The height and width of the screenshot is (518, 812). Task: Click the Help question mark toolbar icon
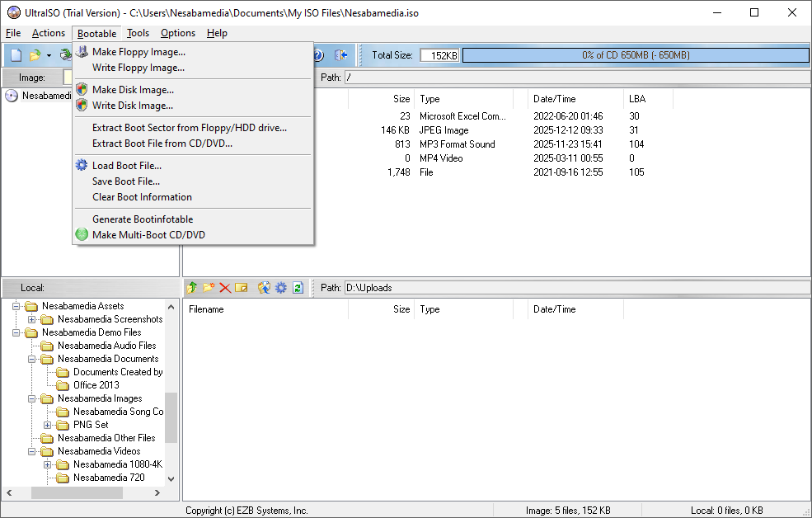(x=318, y=55)
